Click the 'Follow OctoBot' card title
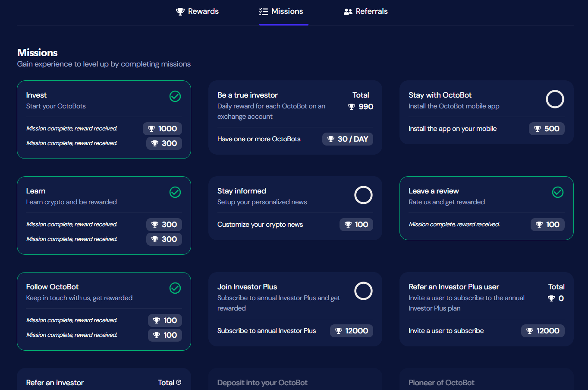588x390 pixels. (52, 287)
